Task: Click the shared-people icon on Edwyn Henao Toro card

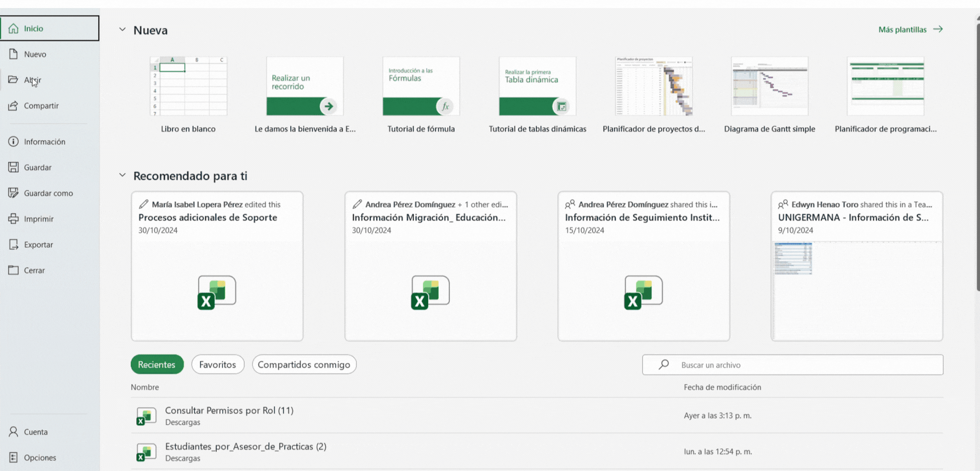Action: [x=783, y=204]
